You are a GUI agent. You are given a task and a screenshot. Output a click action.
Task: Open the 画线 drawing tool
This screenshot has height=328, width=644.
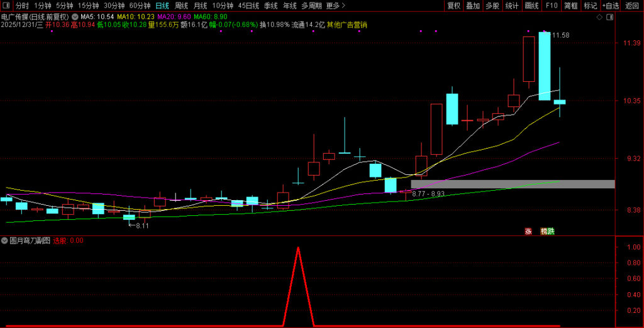531,6
